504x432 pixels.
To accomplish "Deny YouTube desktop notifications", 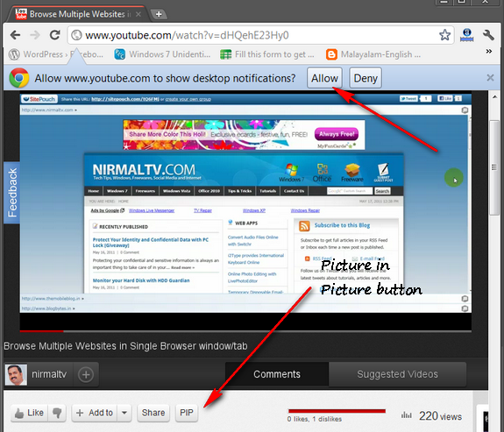I will [x=366, y=78].
